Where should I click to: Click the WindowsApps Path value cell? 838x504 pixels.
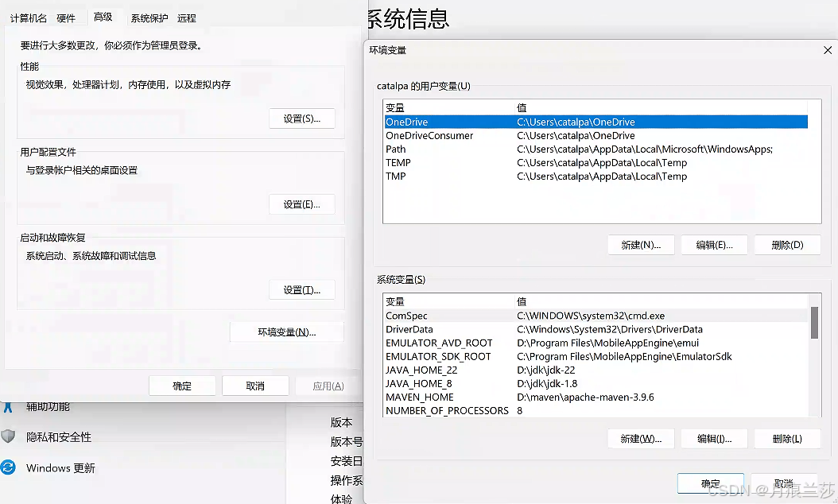point(645,149)
